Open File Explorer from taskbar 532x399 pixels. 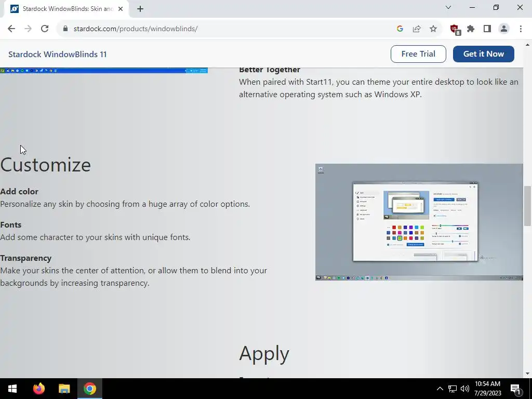pyautogui.click(x=64, y=389)
